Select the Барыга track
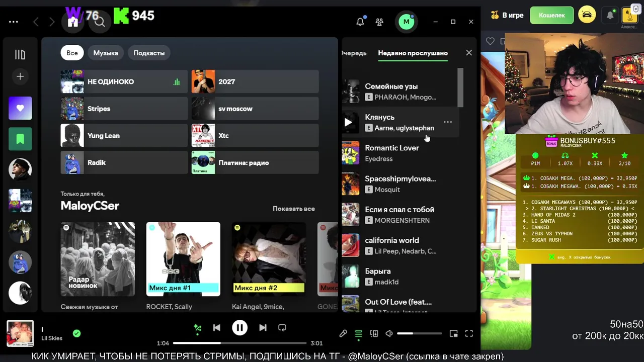 tap(400, 277)
